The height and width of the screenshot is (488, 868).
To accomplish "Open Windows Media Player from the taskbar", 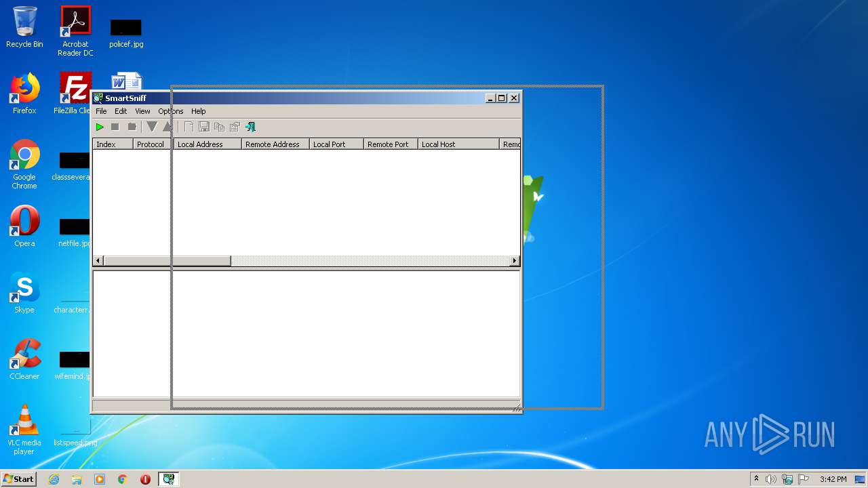I will click(100, 479).
